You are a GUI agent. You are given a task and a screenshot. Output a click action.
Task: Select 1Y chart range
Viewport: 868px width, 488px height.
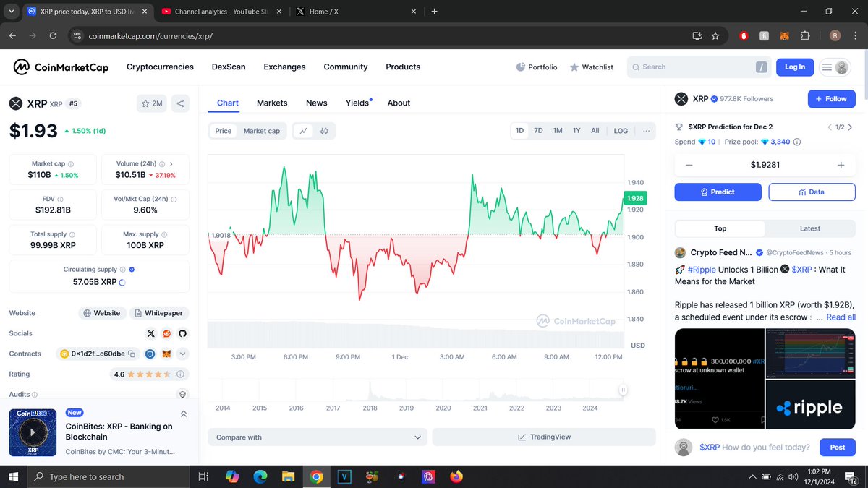pos(576,131)
